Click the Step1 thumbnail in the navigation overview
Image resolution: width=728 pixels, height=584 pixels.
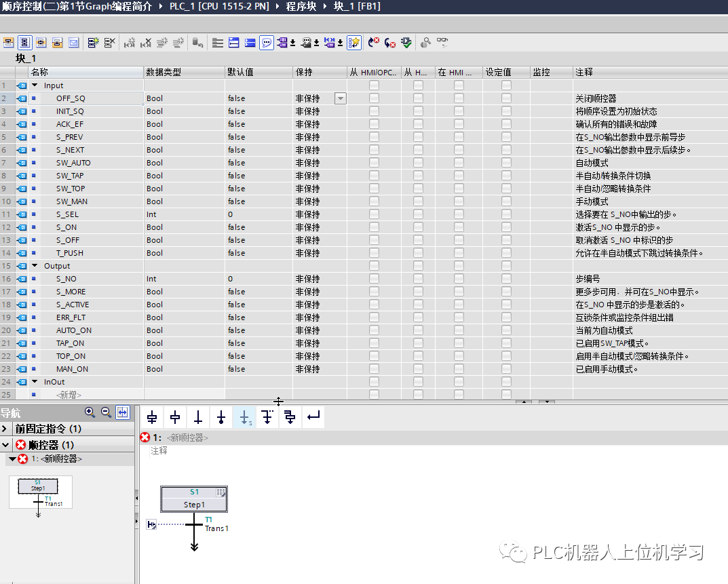[x=38, y=487]
